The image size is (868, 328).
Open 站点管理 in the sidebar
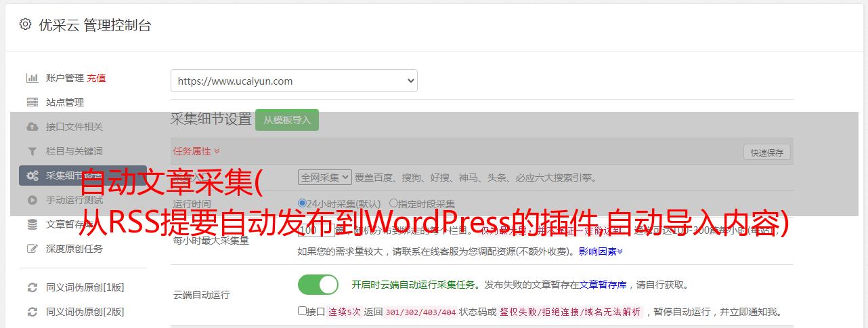tap(65, 102)
